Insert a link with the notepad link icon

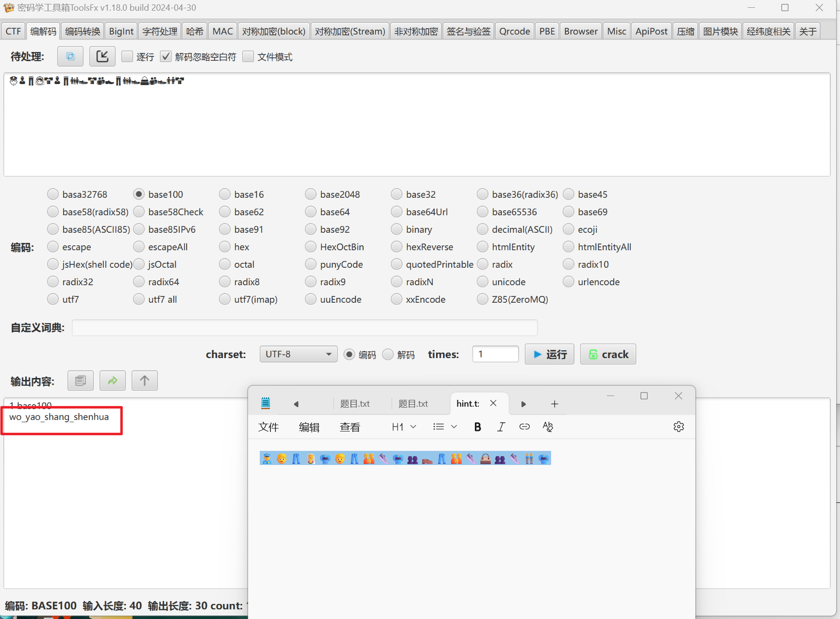click(524, 427)
